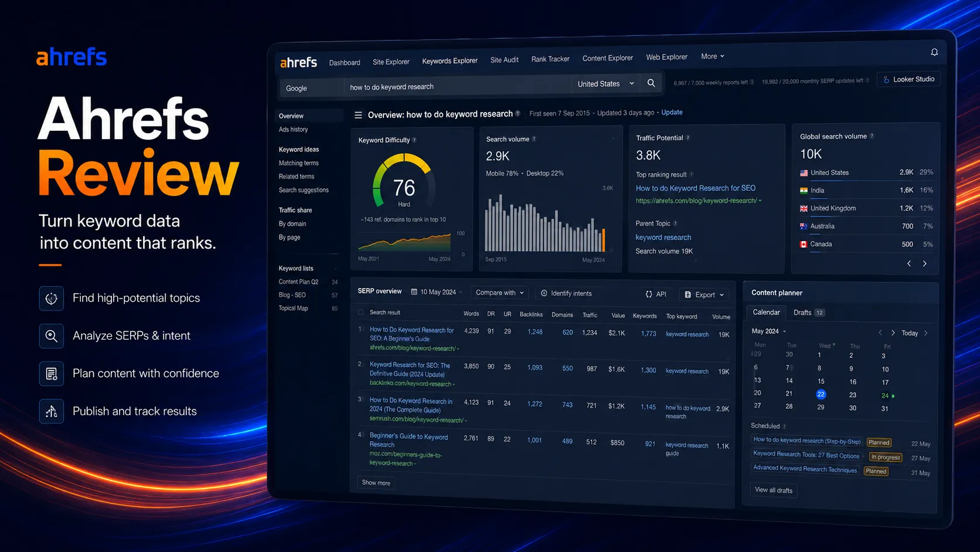Open the How to do Keyword Research for SEO link

click(x=695, y=188)
